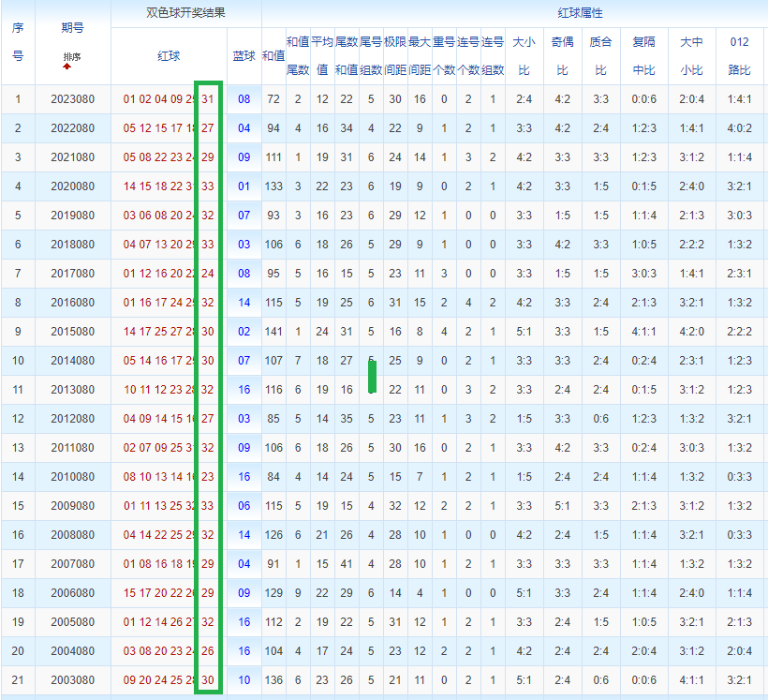This screenshot has height=700, width=768.
Task: Click the 012路比 column header
Action: pos(739,56)
